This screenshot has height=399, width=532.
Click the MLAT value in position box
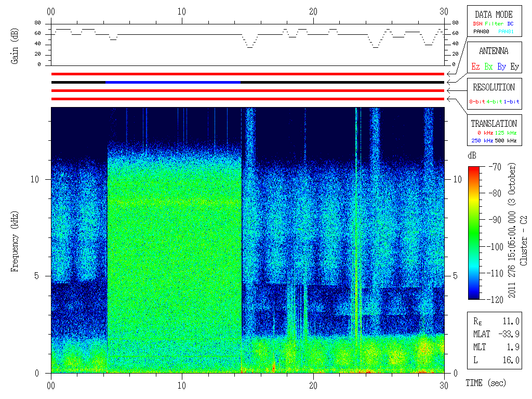coord(511,334)
